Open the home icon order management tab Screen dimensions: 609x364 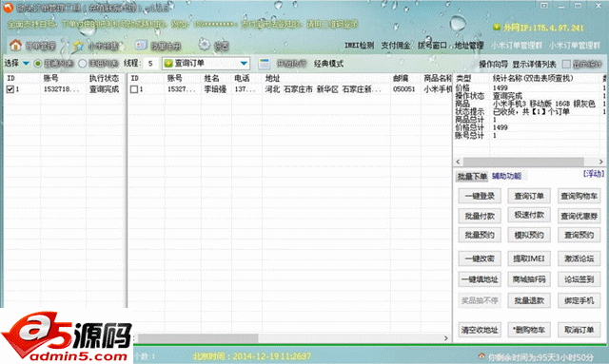(x=32, y=46)
